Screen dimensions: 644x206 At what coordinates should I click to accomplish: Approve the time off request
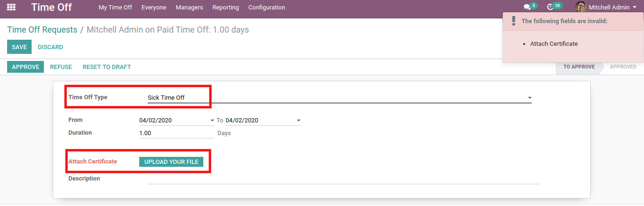(25, 67)
